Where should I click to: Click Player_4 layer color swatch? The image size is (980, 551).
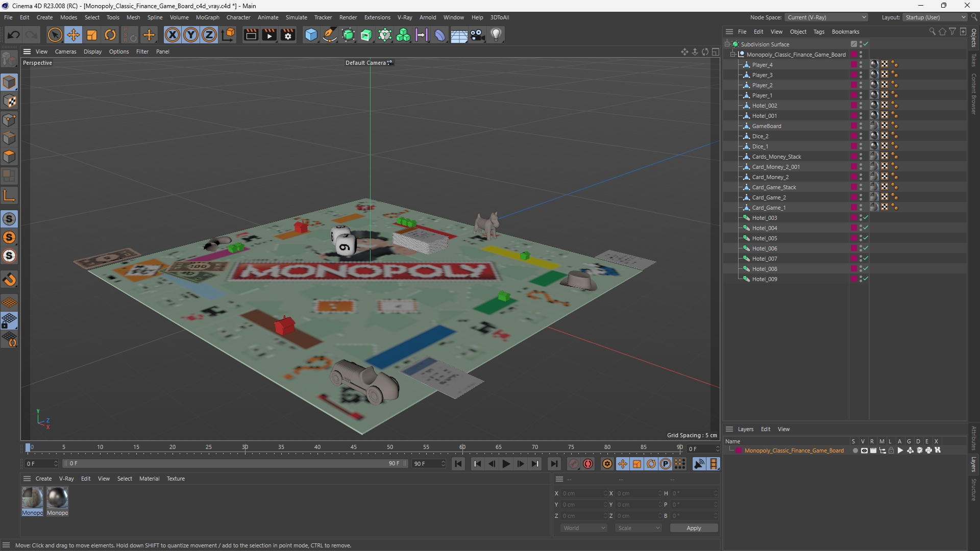(x=853, y=65)
